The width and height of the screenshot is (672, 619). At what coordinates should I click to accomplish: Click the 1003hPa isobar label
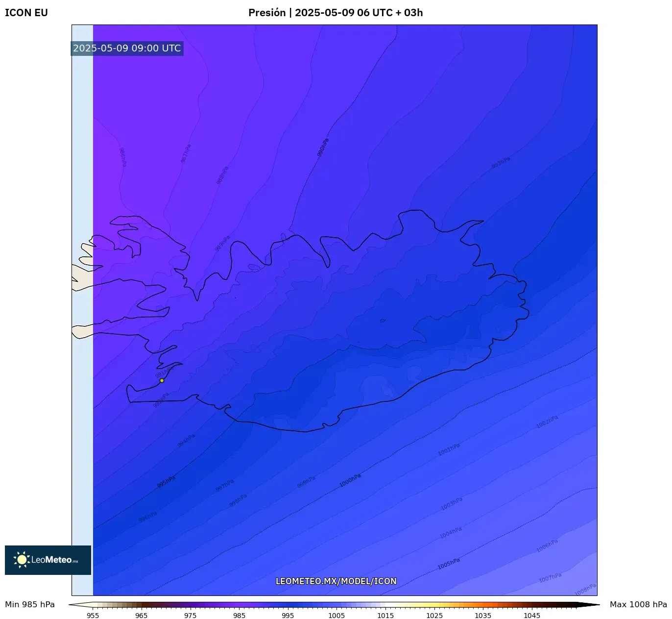pos(452,504)
